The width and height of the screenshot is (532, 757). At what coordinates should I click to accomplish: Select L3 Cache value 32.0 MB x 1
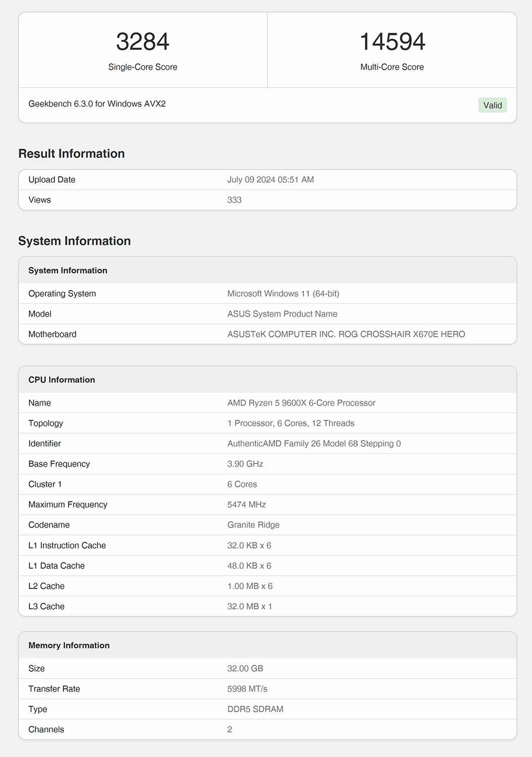click(250, 606)
